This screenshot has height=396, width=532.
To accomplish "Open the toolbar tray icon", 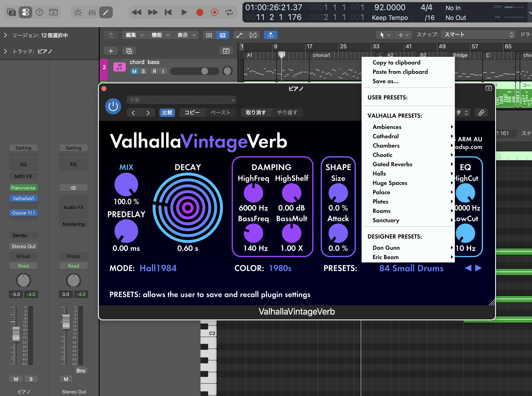I will (x=53, y=12).
